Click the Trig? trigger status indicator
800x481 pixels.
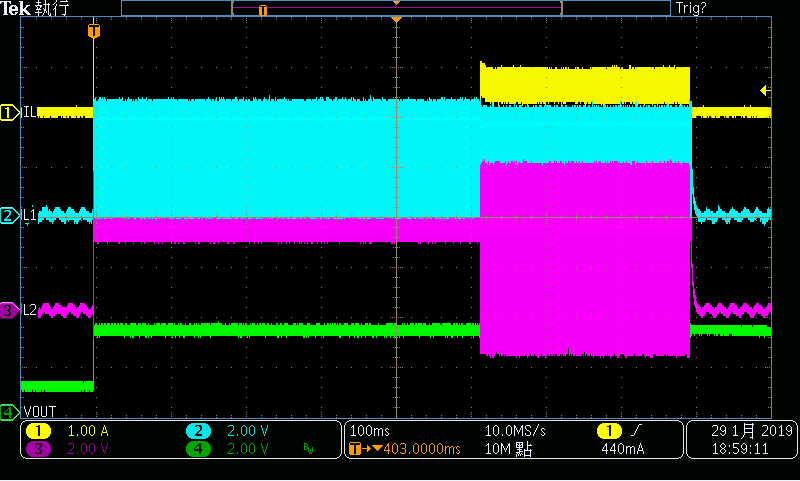[x=691, y=8]
